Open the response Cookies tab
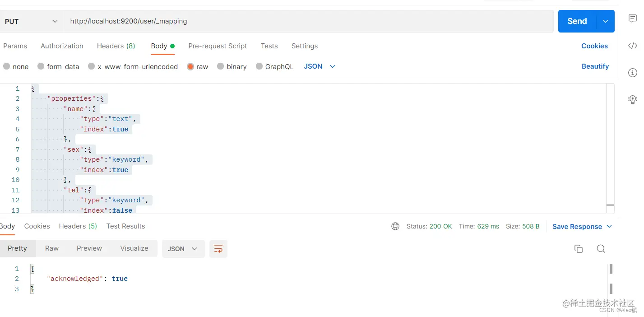The image size is (644, 317). pyautogui.click(x=37, y=226)
